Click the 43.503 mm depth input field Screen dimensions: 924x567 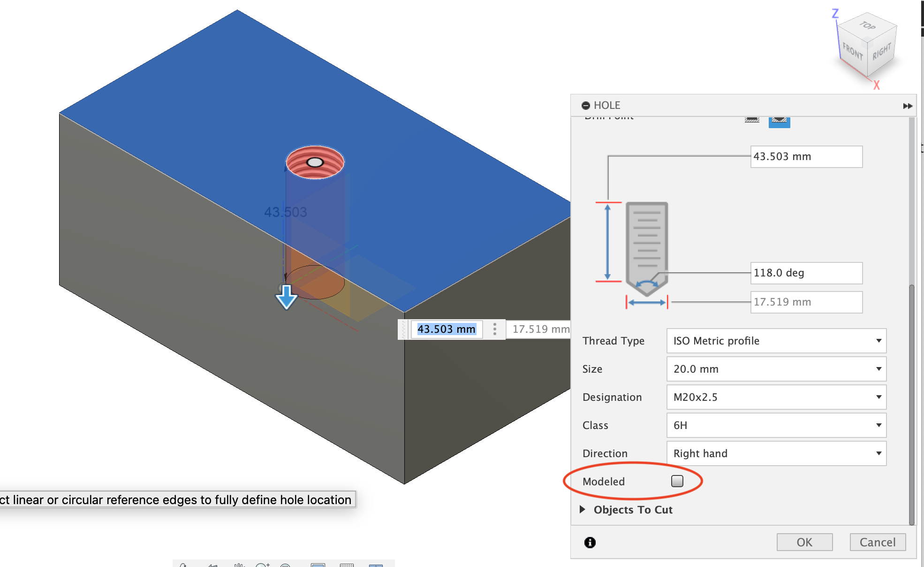806,156
